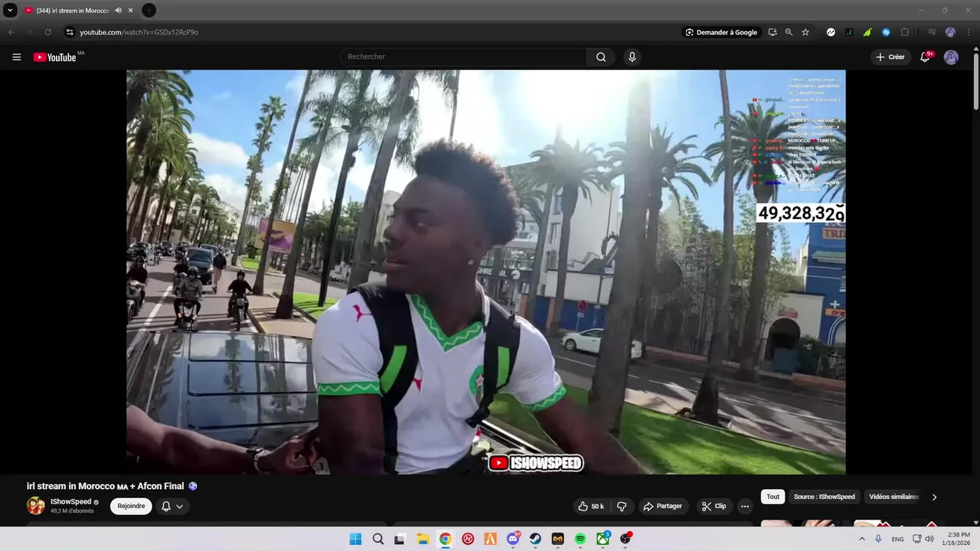Click the video player area
This screenshot has height=551, width=980.
coord(486,272)
